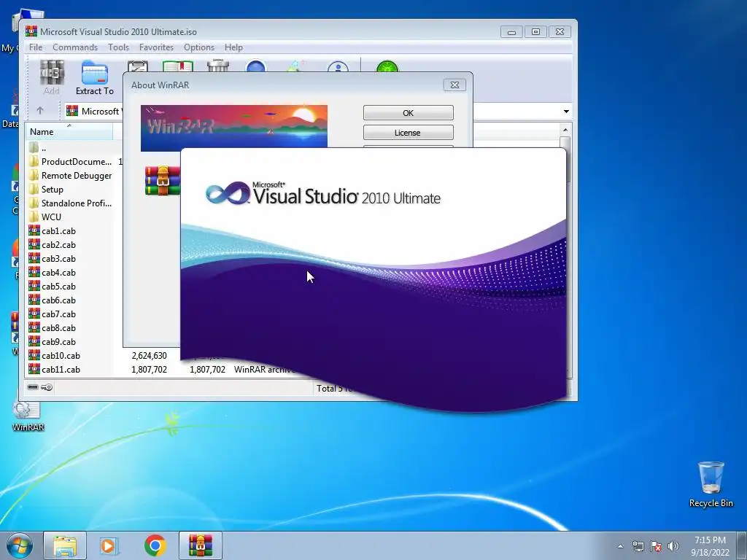Click the network tray icon
747x560 pixels.
click(x=638, y=546)
